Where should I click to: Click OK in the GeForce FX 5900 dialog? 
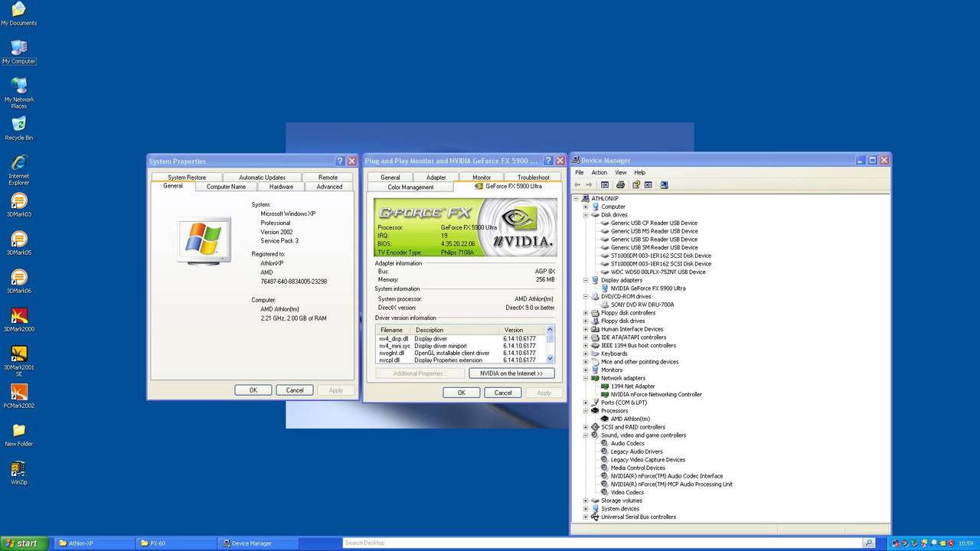pyautogui.click(x=462, y=393)
